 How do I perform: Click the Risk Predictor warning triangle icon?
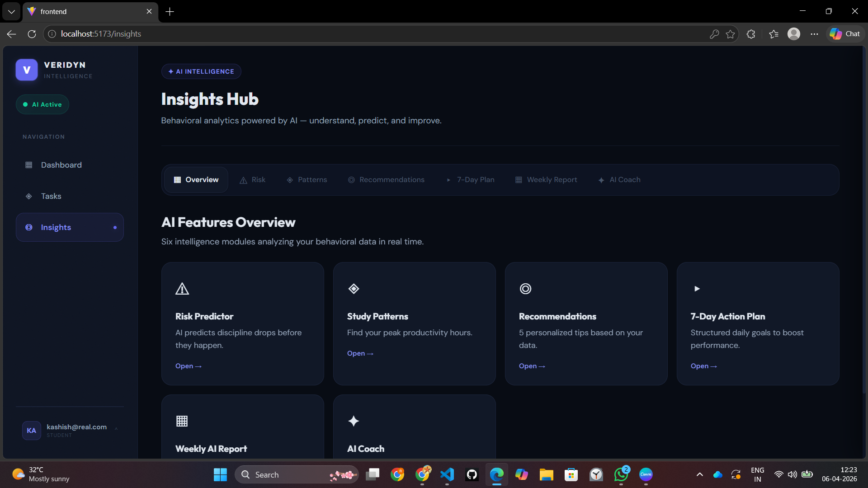(x=182, y=289)
